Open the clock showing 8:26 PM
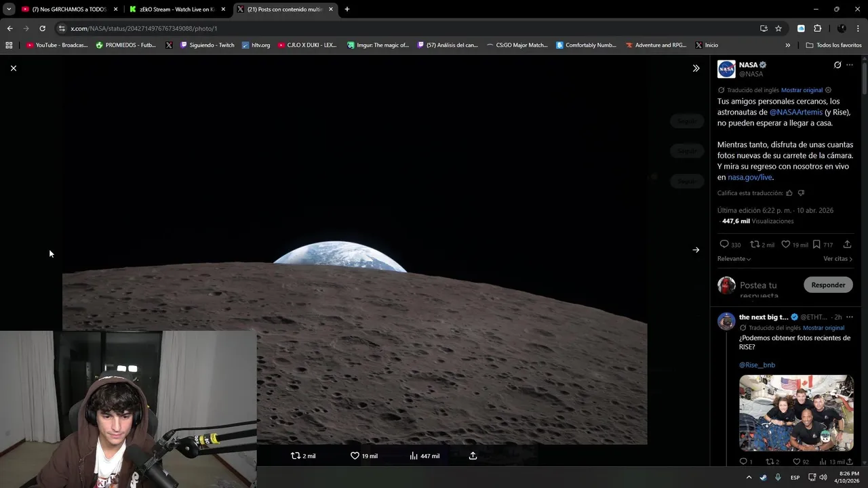 847,477
